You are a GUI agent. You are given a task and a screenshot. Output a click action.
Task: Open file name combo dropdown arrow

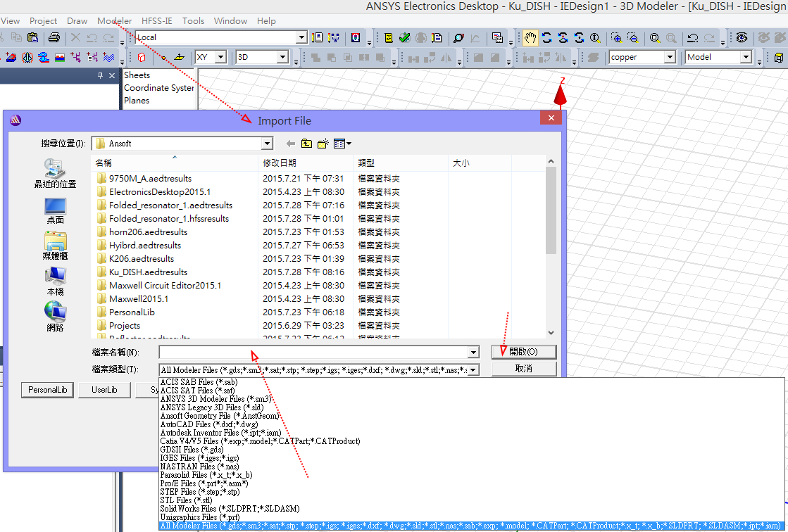click(x=473, y=352)
